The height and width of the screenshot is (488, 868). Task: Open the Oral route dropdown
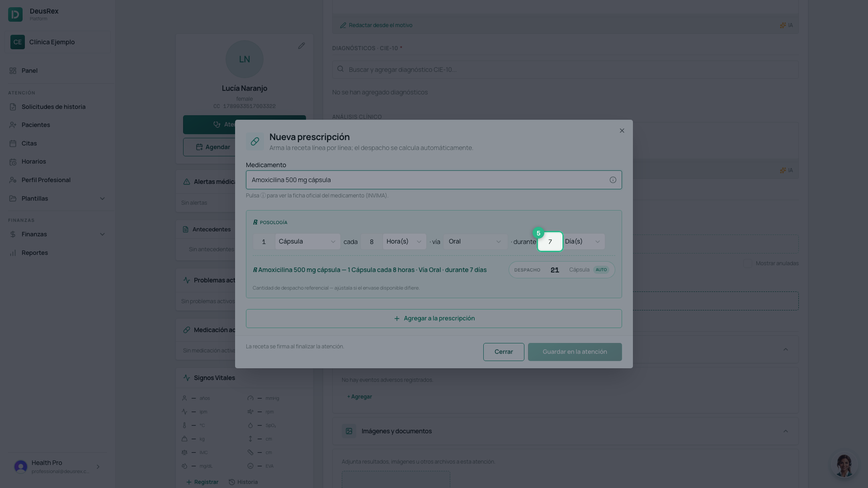click(475, 241)
